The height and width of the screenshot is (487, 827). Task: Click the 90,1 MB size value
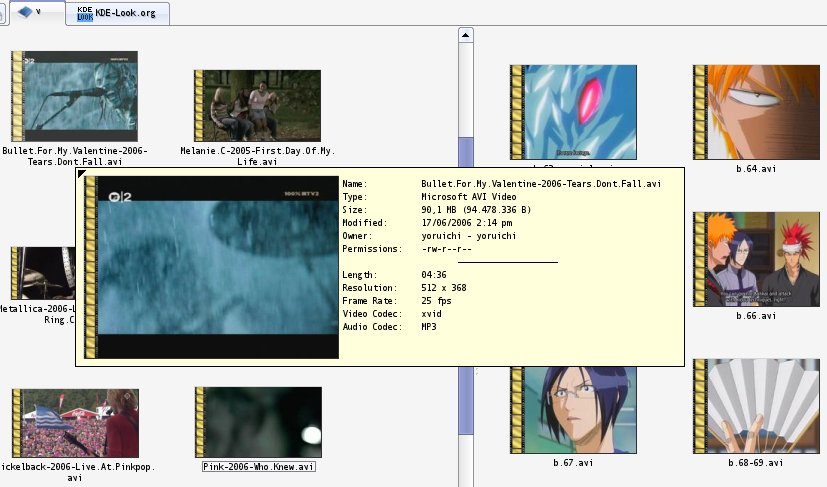tap(476, 209)
